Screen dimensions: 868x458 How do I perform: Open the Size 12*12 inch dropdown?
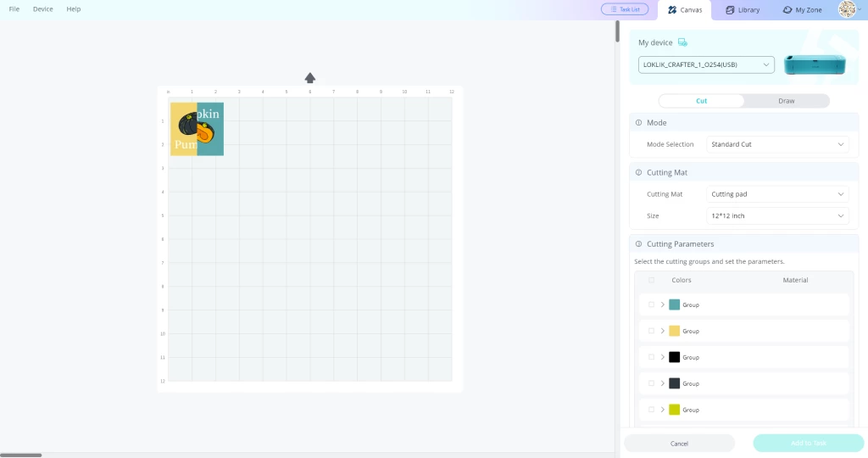tap(777, 216)
